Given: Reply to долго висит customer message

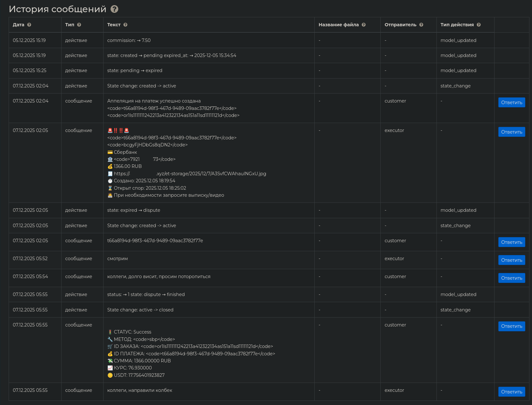Looking at the screenshot, I should (x=511, y=278).
